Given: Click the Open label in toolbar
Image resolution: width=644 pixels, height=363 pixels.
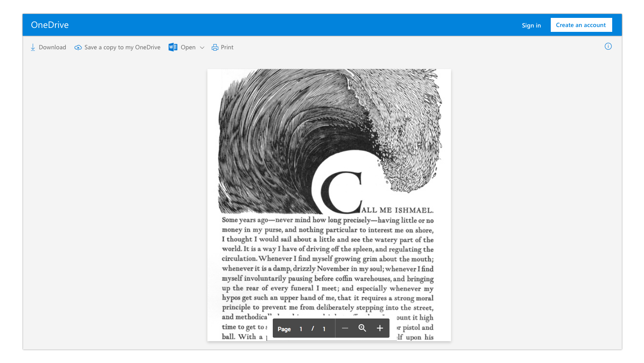Looking at the screenshot, I should point(188,47).
